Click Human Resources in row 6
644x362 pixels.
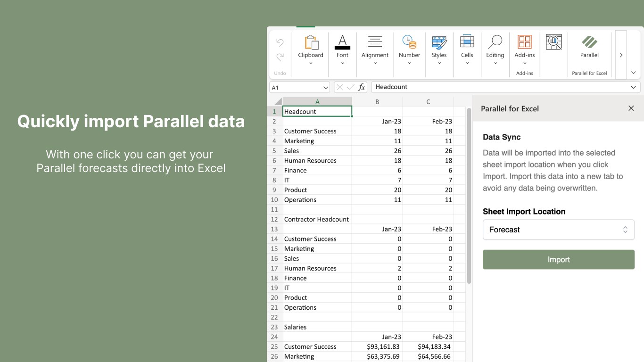coord(317,161)
